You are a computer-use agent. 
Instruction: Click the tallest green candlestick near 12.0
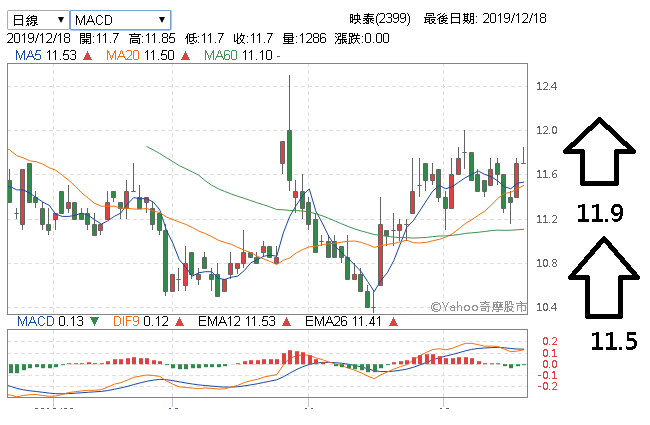point(289,155)
